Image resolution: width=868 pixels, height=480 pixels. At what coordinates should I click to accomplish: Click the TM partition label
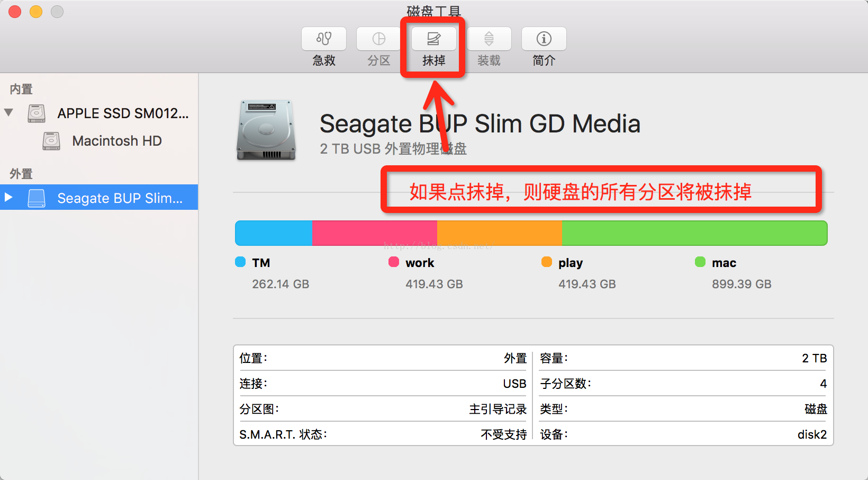(261, 263)
